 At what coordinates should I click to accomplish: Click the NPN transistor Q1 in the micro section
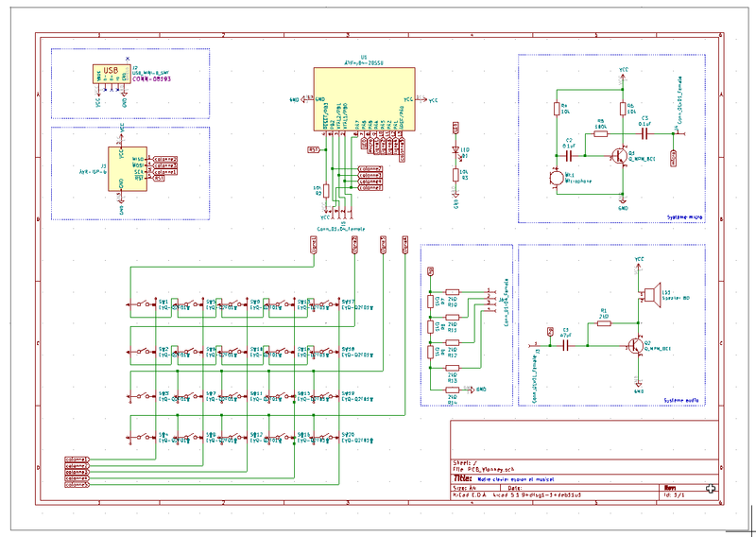coord(620,154)
